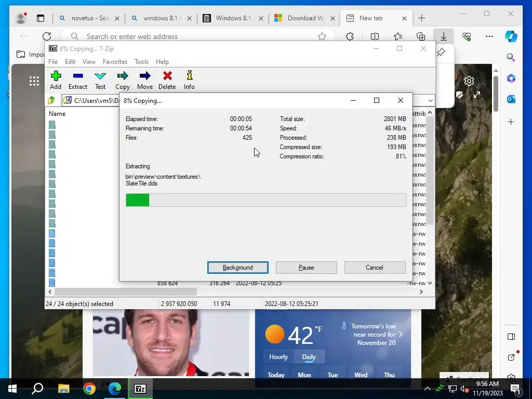
Task: Click the muted volume tray icon
Action: [x=464, y=389]
